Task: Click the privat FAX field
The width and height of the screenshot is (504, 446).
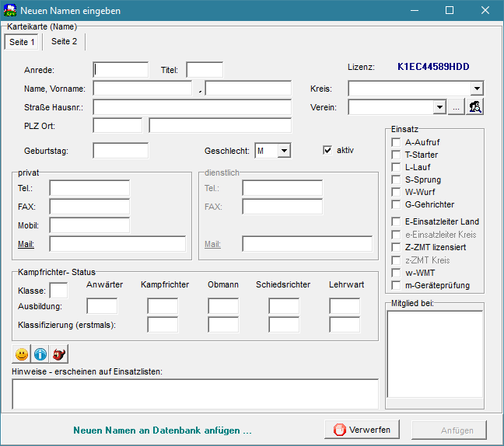Action: point(89,207)
